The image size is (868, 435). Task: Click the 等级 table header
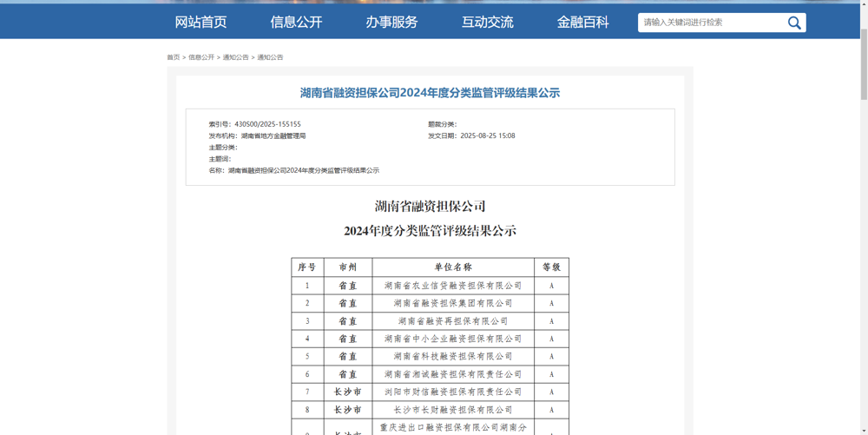click(x=552, y=267)
